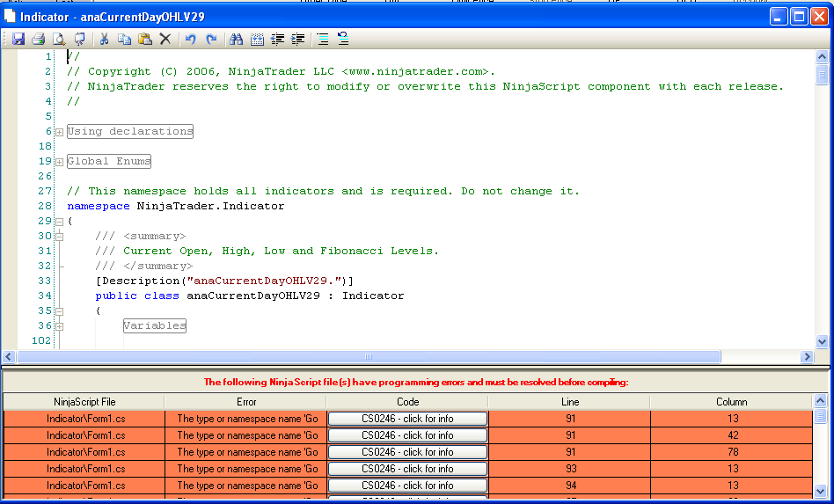This screenshot has height=504, width=834.
Task: Expand the 'Variables' region at line 36
Action: (60, 326)
